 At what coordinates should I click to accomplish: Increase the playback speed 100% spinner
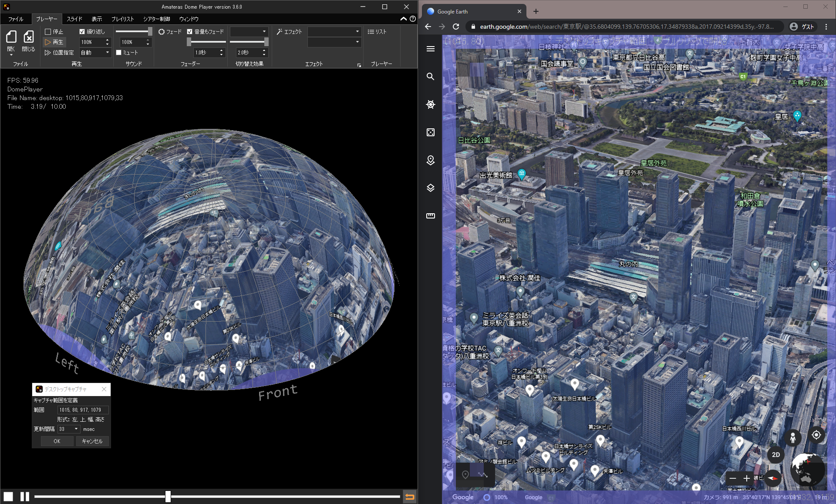coord(108,40)
